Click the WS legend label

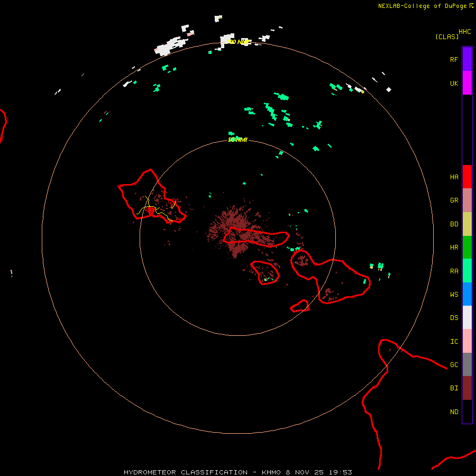coord(454,295)
